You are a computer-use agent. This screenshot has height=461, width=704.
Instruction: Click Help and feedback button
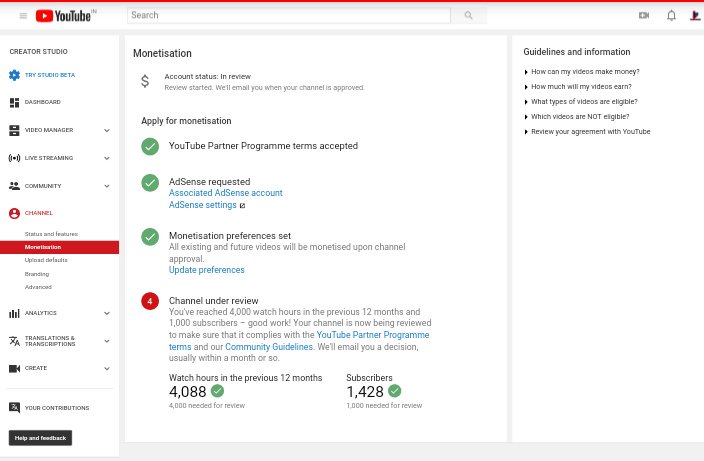coord(40,438)
